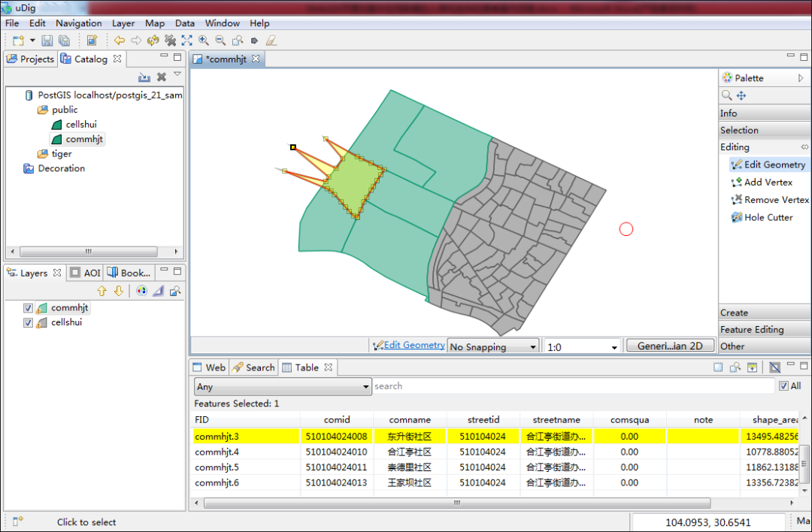This screenshot has height=532, width=812.
Task: Expand the Palette flyout arrow
Action: [801, 78]
